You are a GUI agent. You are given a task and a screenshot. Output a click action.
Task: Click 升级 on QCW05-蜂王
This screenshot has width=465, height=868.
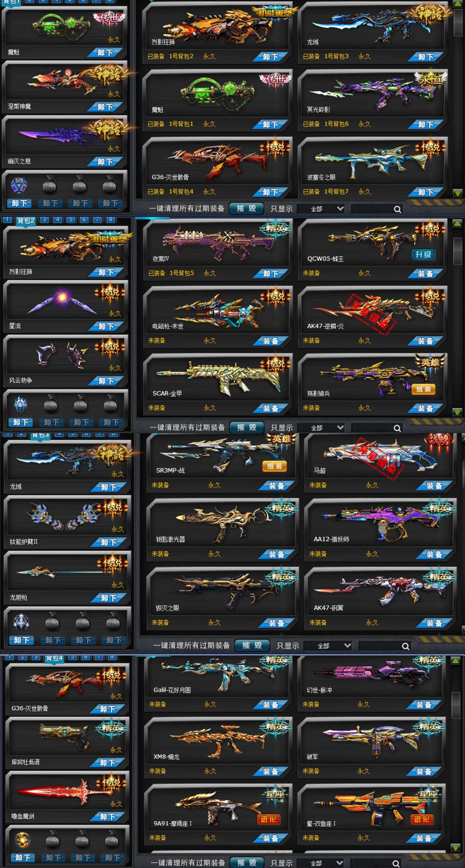(x=423, y=254)
